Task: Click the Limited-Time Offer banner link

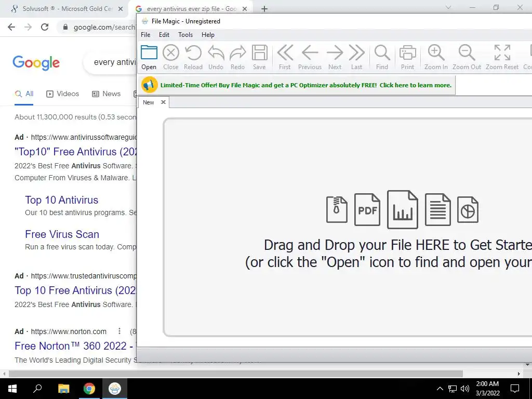Action: pyautogui.click(x=305, y=85)
